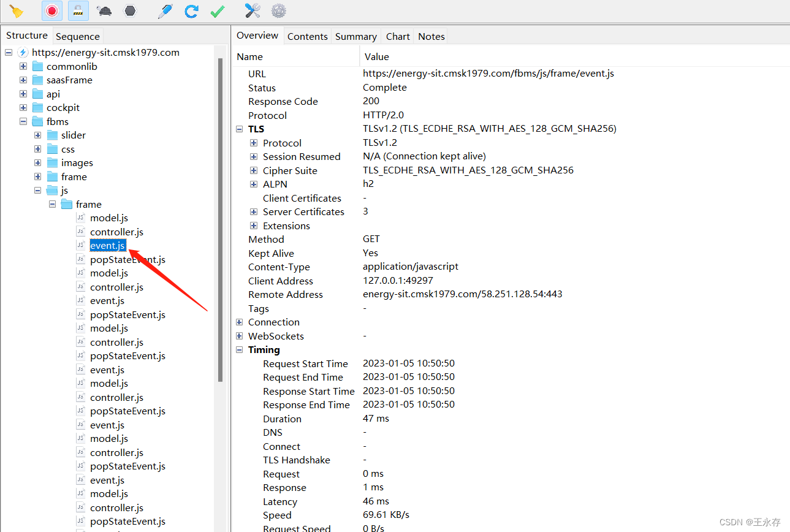Stop recording with the red record toggle
The image size is (790, 532).
point(51,10)
